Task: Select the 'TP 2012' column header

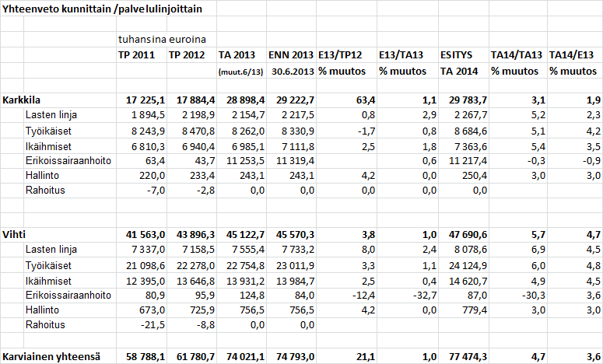Action: click(x=187, y=55)
